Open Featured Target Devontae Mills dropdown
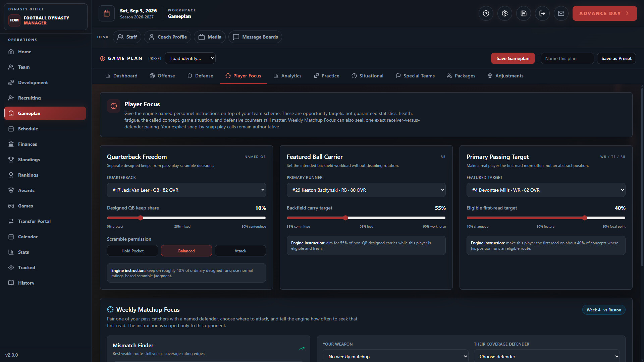644x362 pixels. click(546, 190)
